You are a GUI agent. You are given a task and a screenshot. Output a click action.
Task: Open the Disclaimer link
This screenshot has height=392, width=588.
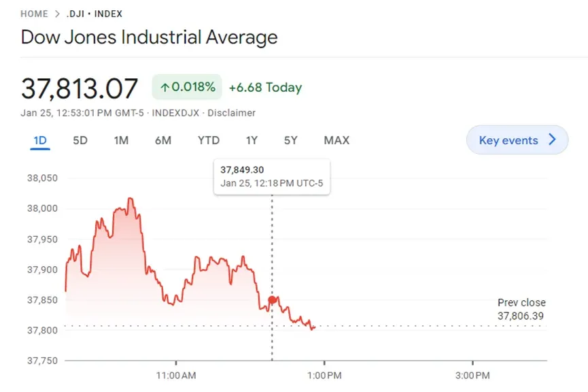point(231,113)
